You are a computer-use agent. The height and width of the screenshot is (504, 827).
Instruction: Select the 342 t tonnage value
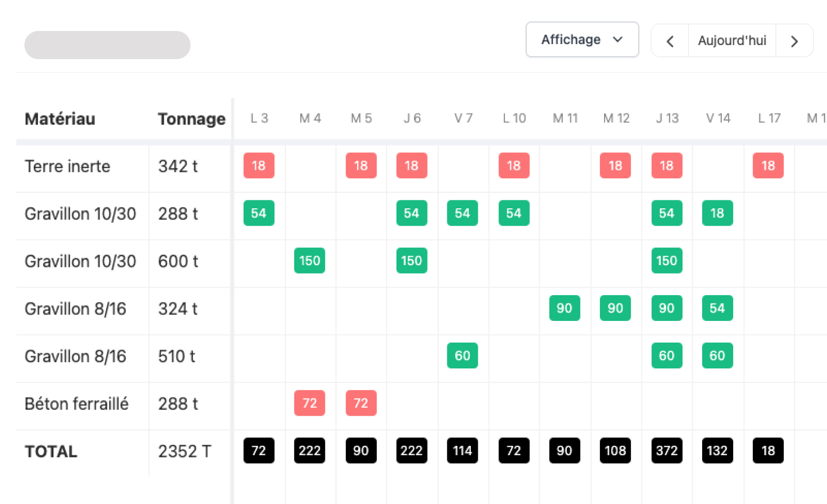(177, 167)
